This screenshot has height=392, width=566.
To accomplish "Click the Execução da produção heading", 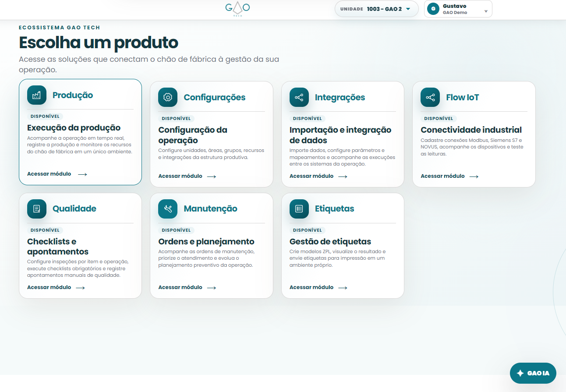I will pyautogui.click(x=74, y=128).
